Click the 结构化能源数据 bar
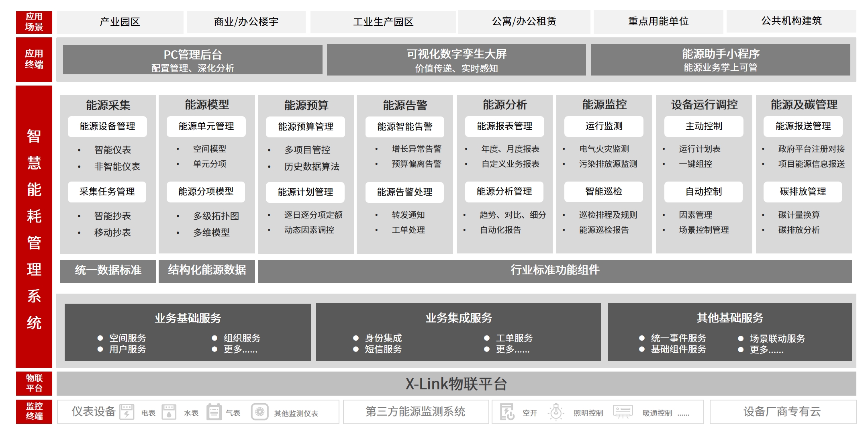The image size is (868, 431). [207, 271]
